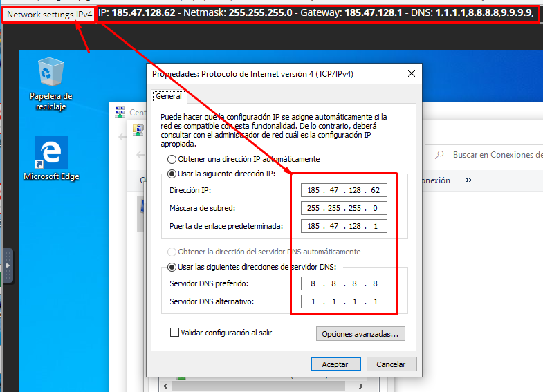Open 'Opciones avanzadas...' settings
Image resolution: width=543 pixels, height=392 pixels.
(x=360, y=334)
